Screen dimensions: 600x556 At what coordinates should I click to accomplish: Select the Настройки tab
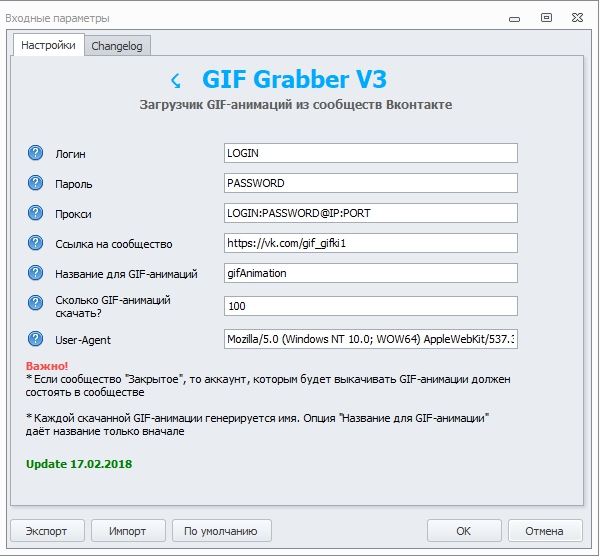pos(48,45)
